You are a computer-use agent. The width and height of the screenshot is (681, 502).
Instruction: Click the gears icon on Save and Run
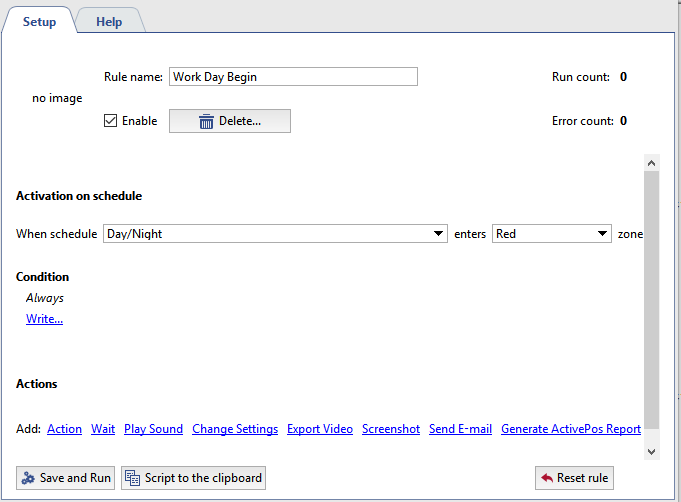[x=29, y=478]
